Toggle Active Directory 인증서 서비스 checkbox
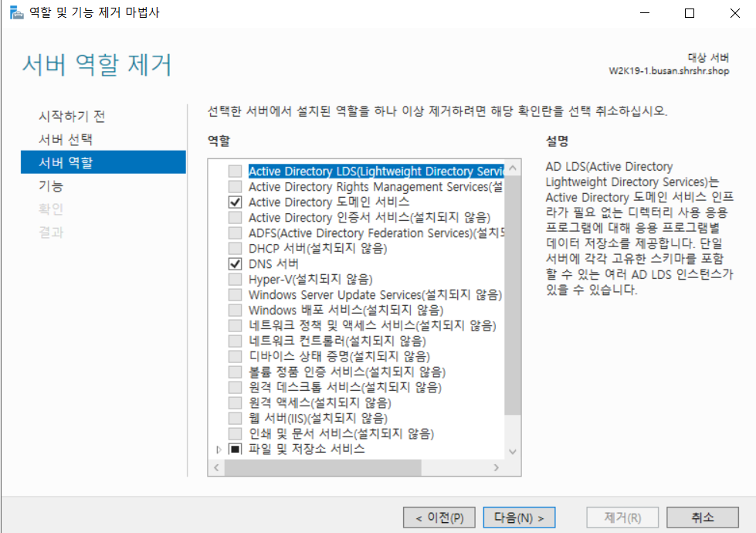Viewport: 756px width, 533px height. coord(236,218)
